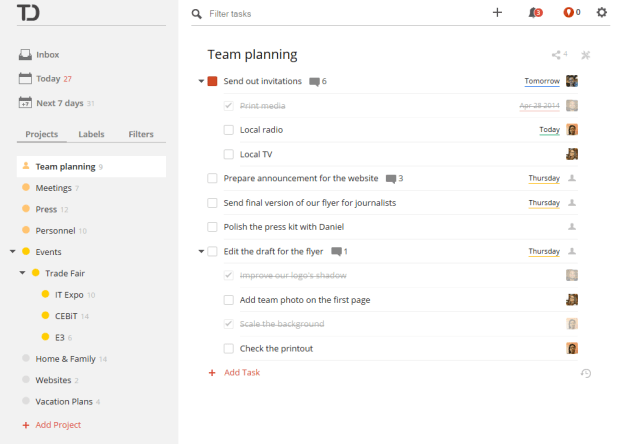Image resolution: width=620 pixels, height=444 pixels.
Task: Open project actions wrench icon
Action: click(x=586, y=55)
